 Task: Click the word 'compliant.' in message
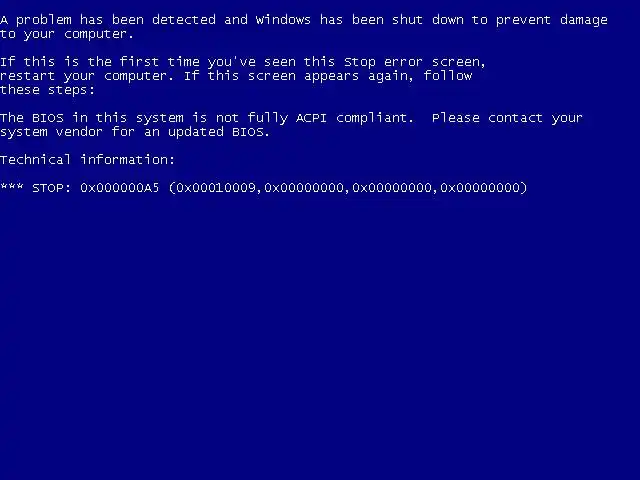pos(375,118)
